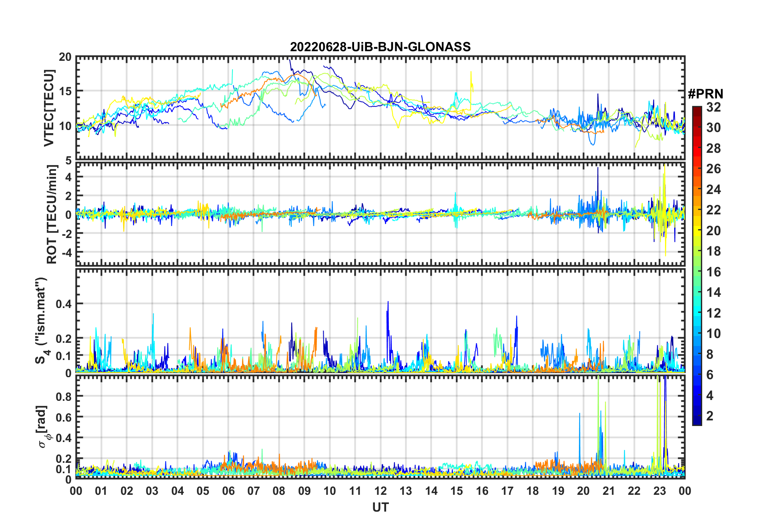Screen dimensions: 761x532
Task: Click the 12 tick on UT axis
Action: tap(380, 491)
